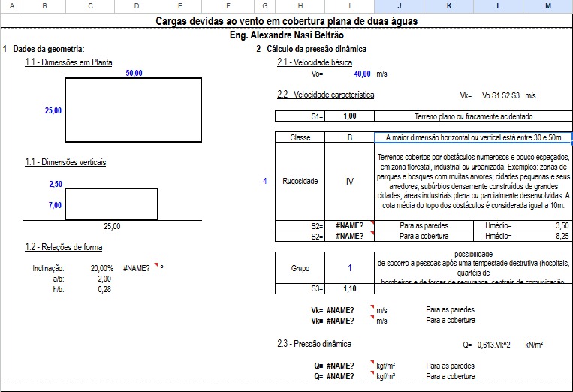This screenshot has width=573, height=392.
Task: Select column H header
Action: [x=300, y=6]
